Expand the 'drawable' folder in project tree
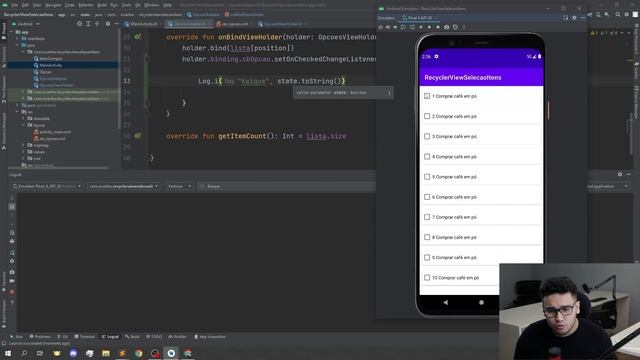The width and height of the screenshot is (640, 360). 24,118
